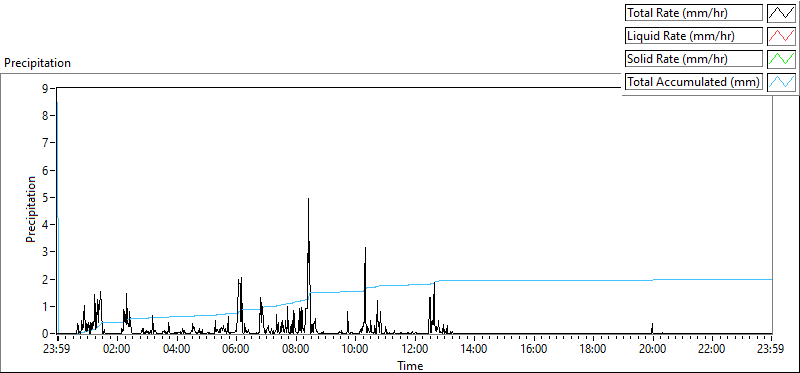Click the Liquid Rate red line icon
800x373 pixels.
coord(782,36)
